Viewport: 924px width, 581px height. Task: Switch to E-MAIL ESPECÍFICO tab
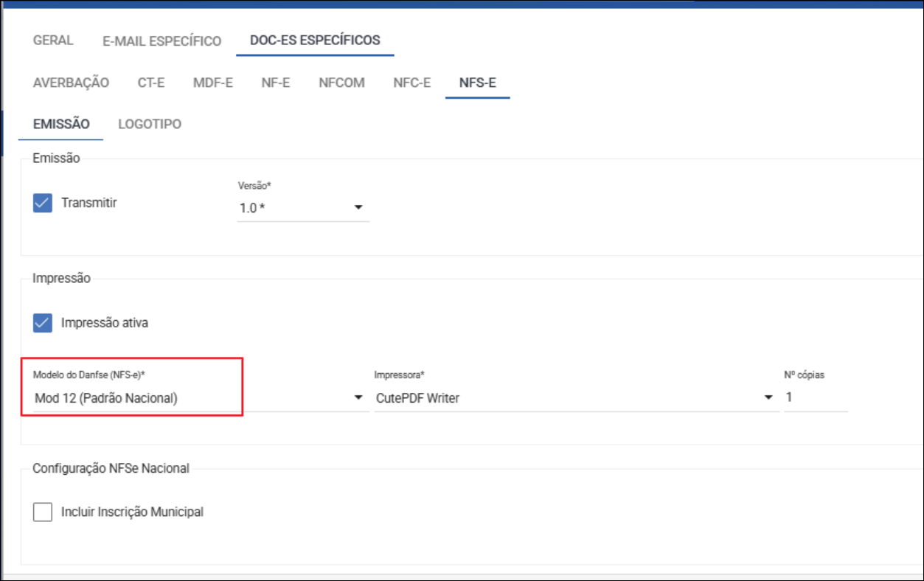coord(161,41)
